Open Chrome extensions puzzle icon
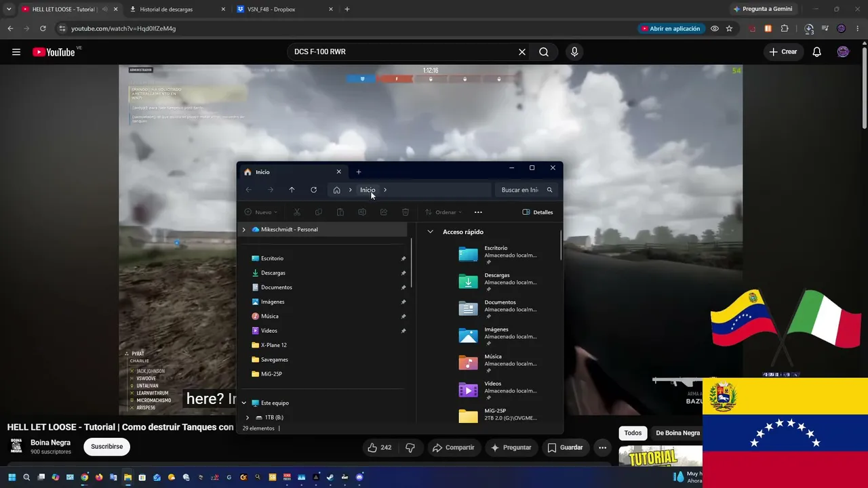The height and width of the screenshot is (488, 868). point(785,28)
